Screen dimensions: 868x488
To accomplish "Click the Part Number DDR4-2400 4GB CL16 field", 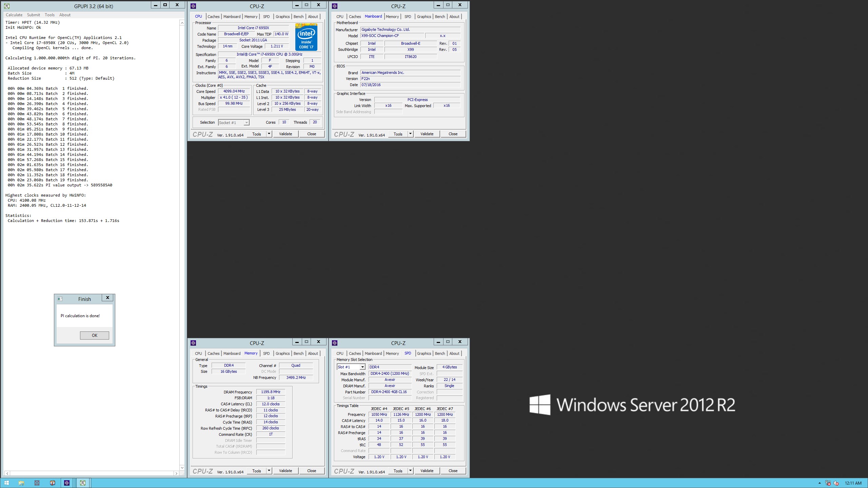I will pyautogui.click(x=390, y=392).
